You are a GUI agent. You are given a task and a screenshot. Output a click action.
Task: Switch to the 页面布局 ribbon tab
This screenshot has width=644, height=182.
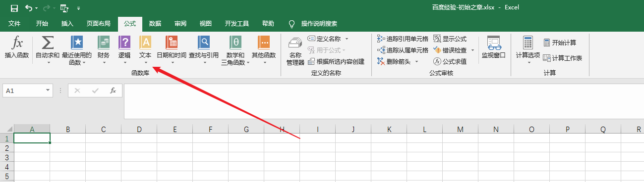point(99,23)
